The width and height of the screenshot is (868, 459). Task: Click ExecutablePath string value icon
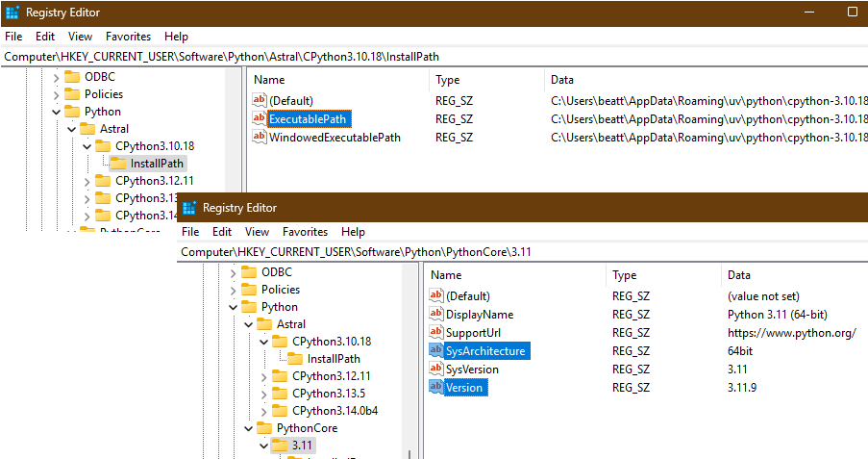click(x=260, y=118)
